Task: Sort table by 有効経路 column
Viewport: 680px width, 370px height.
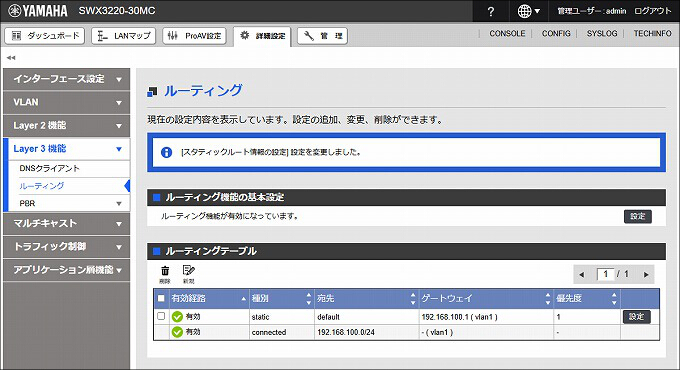Action: (209, 298)
